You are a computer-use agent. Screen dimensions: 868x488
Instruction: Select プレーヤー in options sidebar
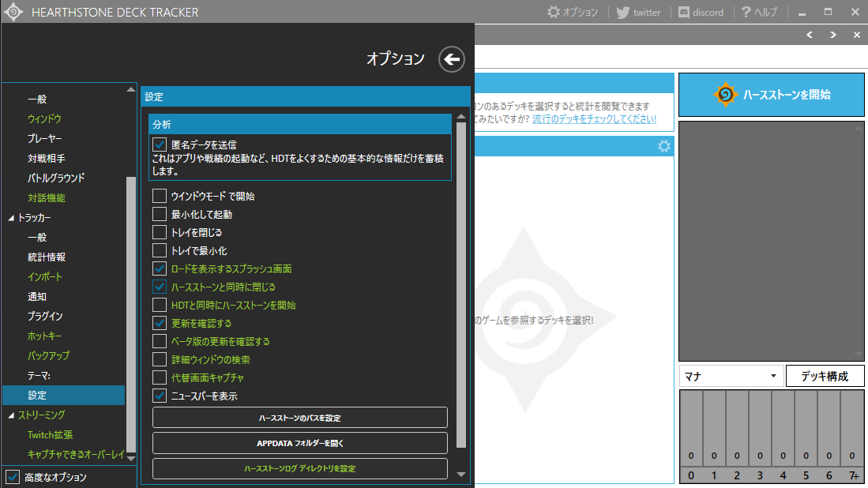point(44,138)
